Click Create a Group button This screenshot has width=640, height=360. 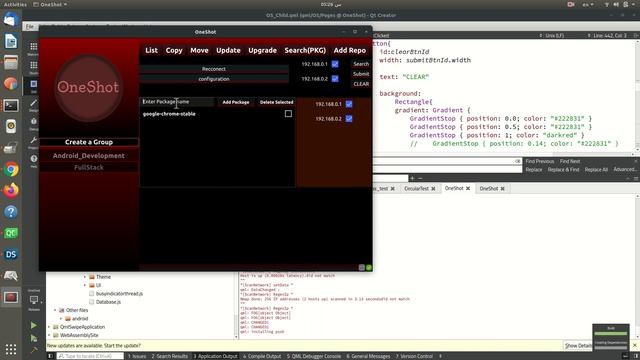pos(89,142)
